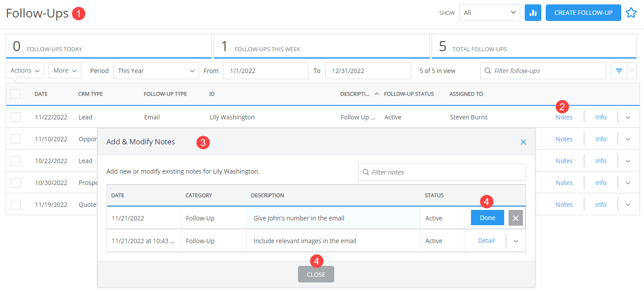Cancel note edit with gray X button
Image resolution: width=644 pixels, height=293 pixels.
pyautogui.click(x=516, y=218)
